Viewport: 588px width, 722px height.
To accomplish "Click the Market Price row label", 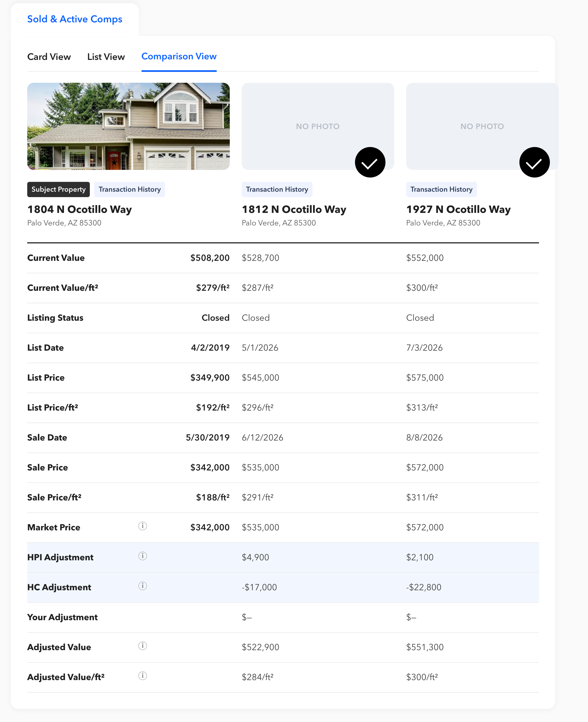I will coord(54,527).
